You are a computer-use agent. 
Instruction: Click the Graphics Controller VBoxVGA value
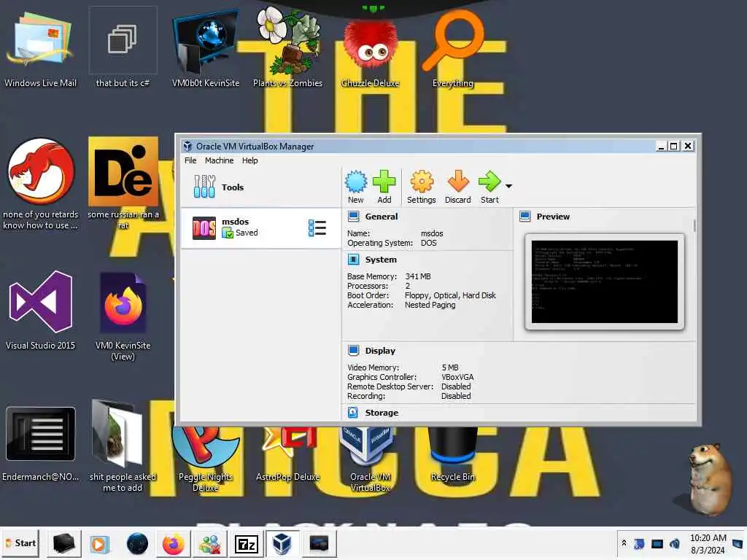tap(457, 377)
